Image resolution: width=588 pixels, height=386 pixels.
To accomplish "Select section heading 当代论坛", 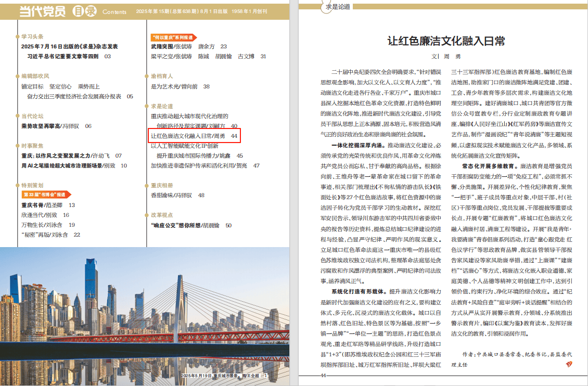I will pos(32,116).
